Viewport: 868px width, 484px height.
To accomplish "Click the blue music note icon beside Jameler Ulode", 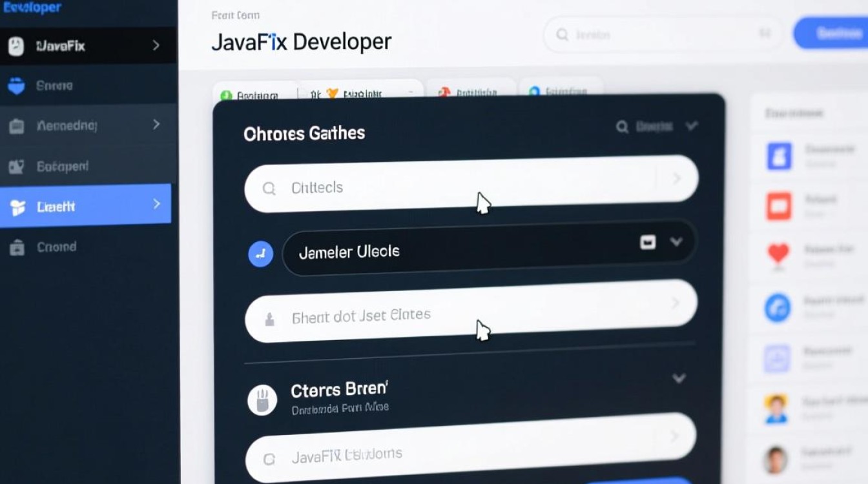I will tap(260, 254).
